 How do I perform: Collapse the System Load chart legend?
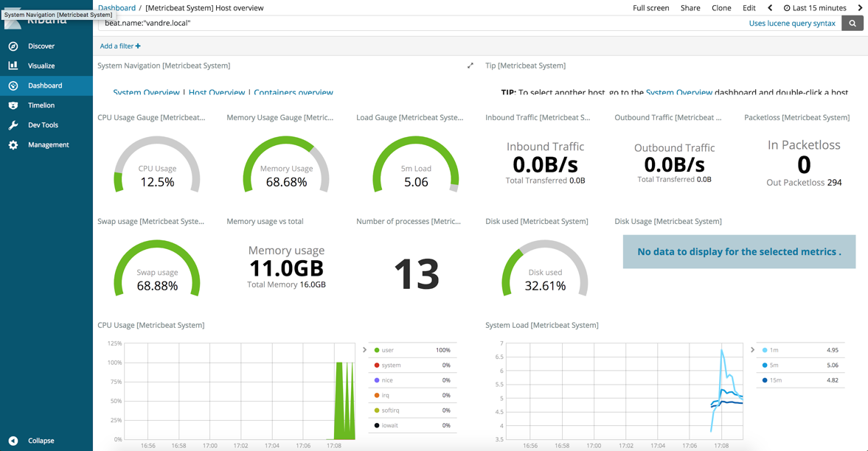(x=752, y=350)
